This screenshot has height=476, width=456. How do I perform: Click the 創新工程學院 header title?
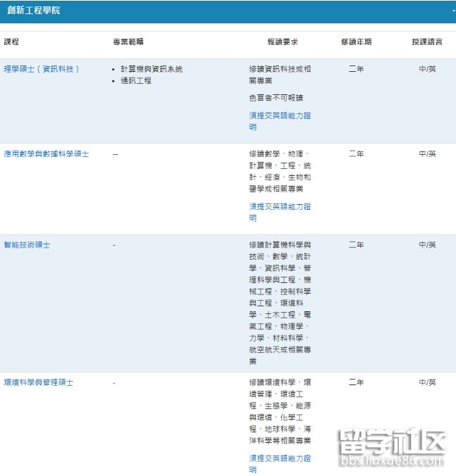tap(34, 11)
